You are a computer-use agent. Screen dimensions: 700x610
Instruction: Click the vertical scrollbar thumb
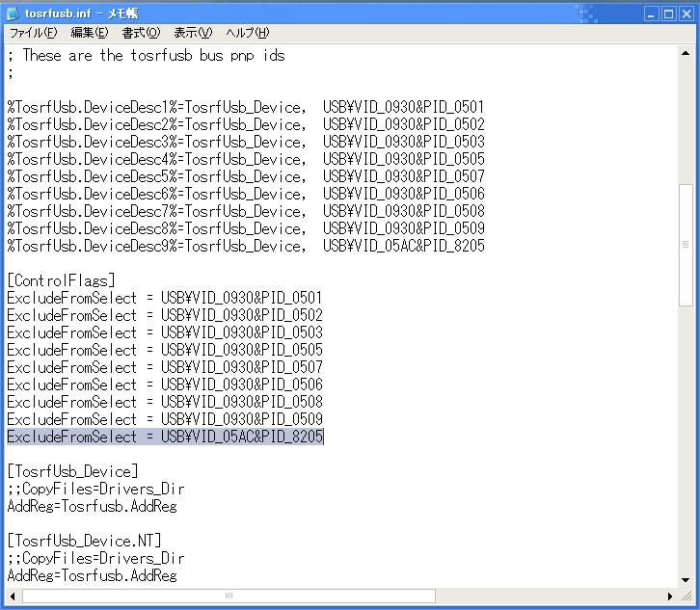(686, 246)
